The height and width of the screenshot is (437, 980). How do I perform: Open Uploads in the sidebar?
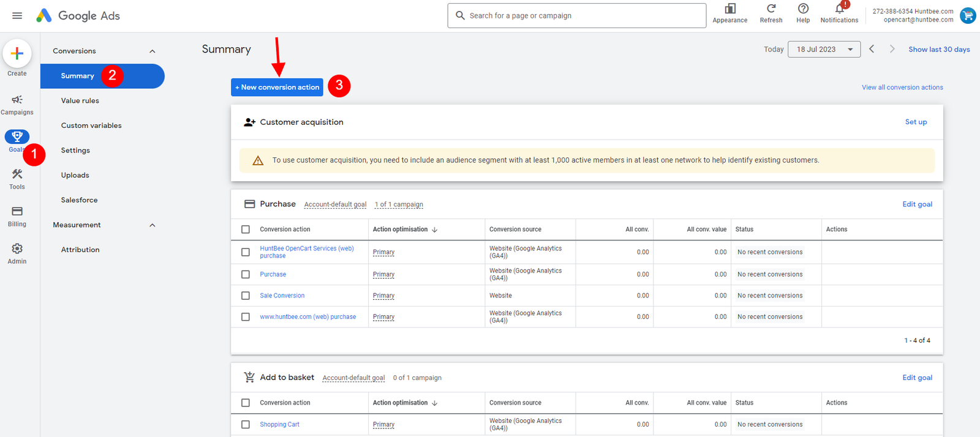click(x=75, y=176)
